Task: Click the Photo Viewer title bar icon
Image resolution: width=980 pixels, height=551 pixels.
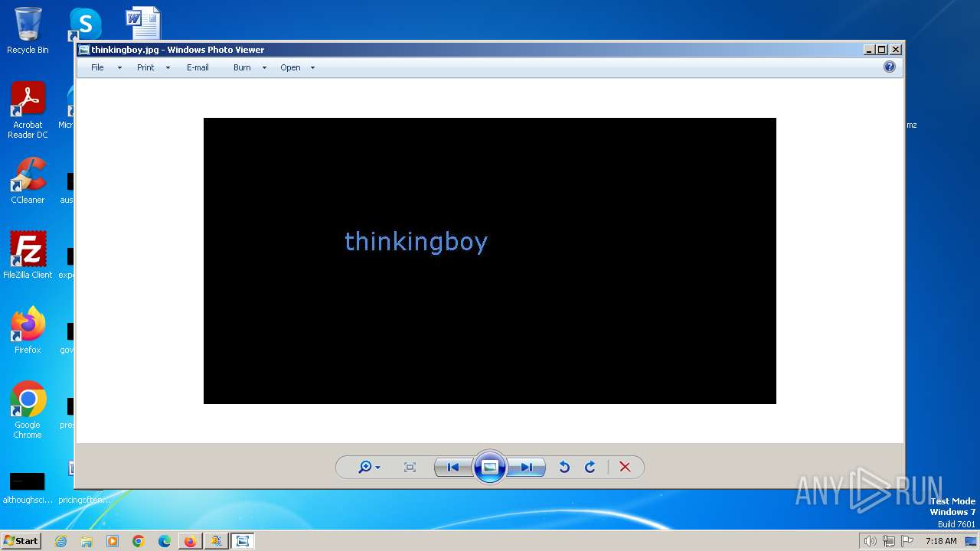Action: pos(84,50)
